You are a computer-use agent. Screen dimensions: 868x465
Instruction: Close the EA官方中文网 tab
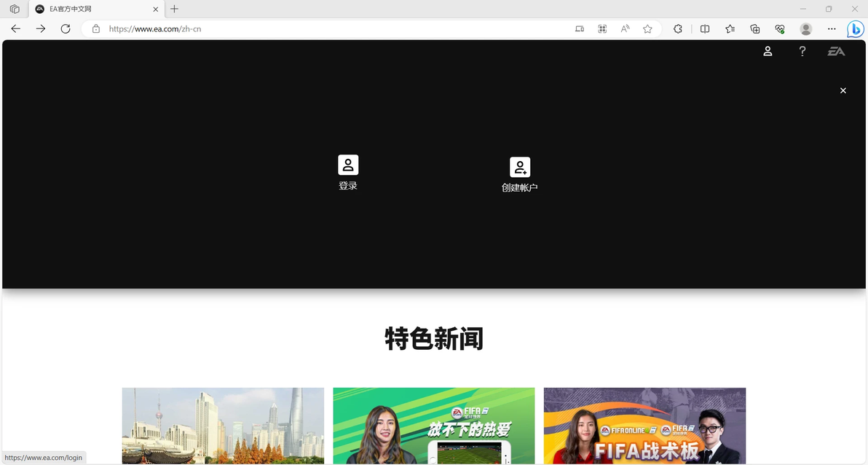[x=156, y=9]
